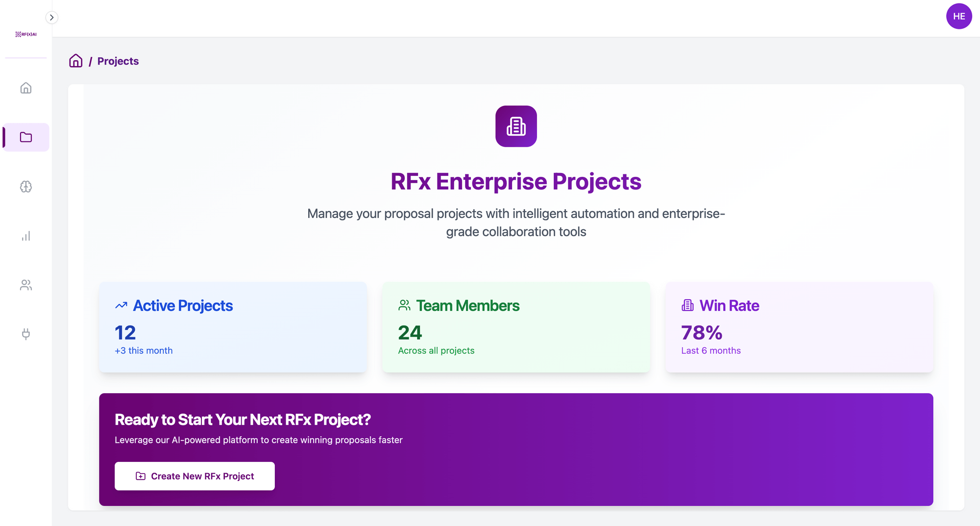
Task: Open the HE user avatar menu
Action: point(958,17)
